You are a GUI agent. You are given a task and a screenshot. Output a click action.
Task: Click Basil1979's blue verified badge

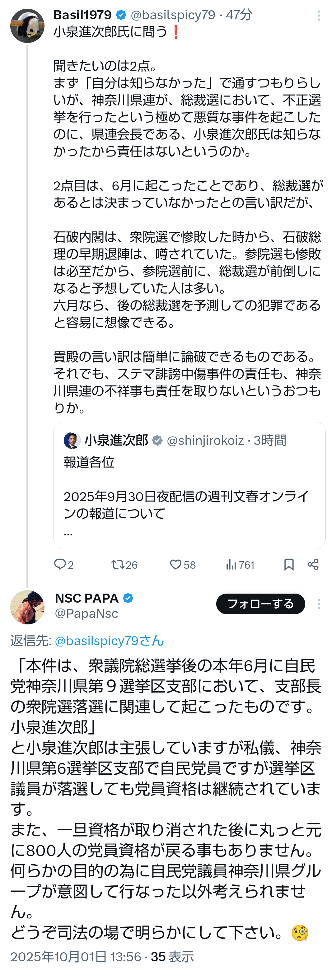point(121,15)
